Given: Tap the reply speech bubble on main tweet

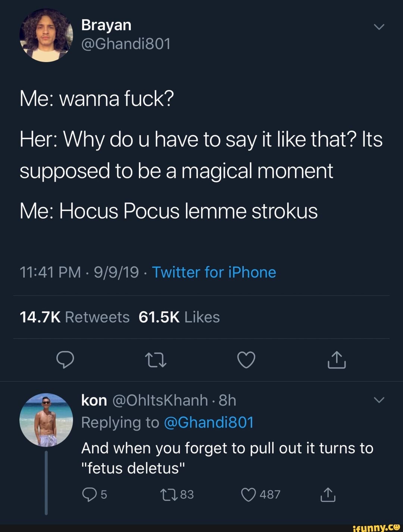Looking at the screenshot, I should (65, 360).
